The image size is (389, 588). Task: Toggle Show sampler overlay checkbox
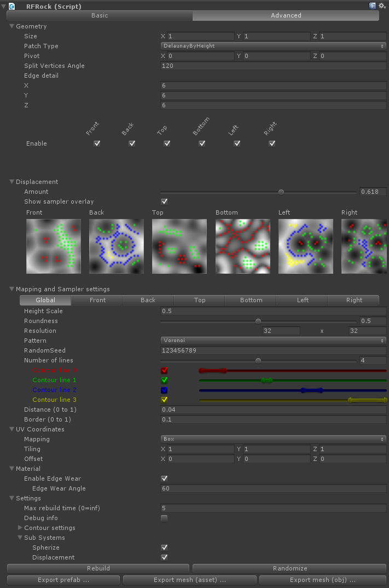pos(164,201)
